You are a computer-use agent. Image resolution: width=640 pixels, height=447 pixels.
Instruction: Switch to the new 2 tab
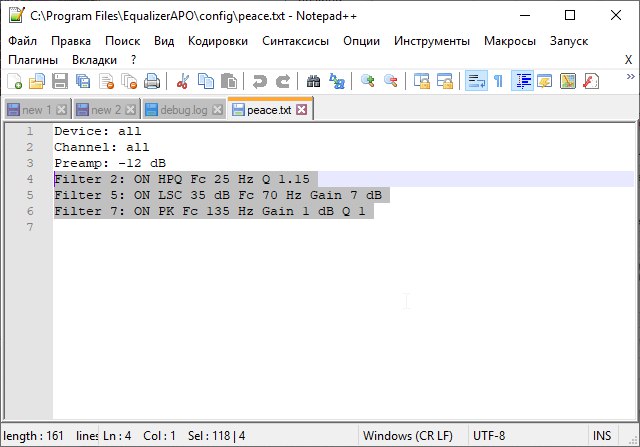105,110
